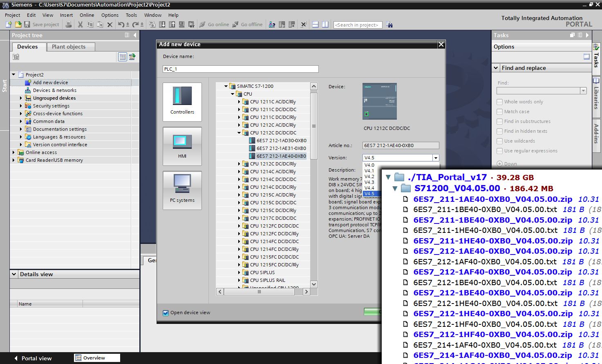Click the Paste toolbar icon
602x364 pixels.
[100, 25]
